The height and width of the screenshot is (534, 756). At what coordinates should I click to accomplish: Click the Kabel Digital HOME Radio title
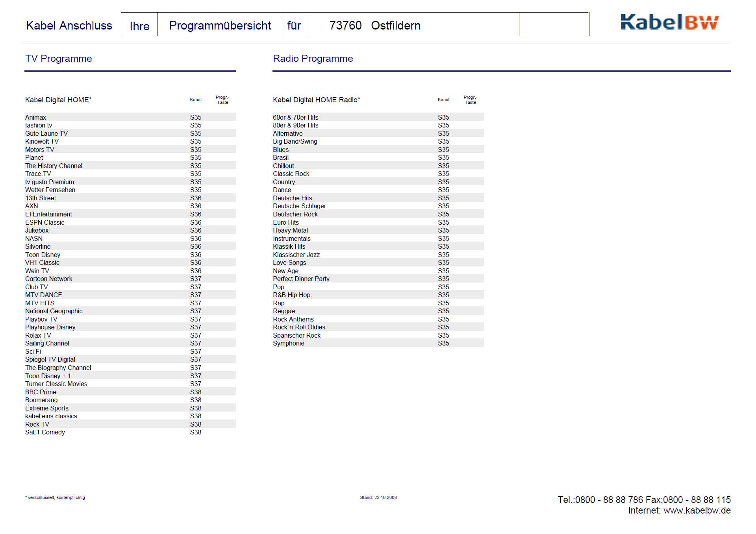[x=316, y=100]
